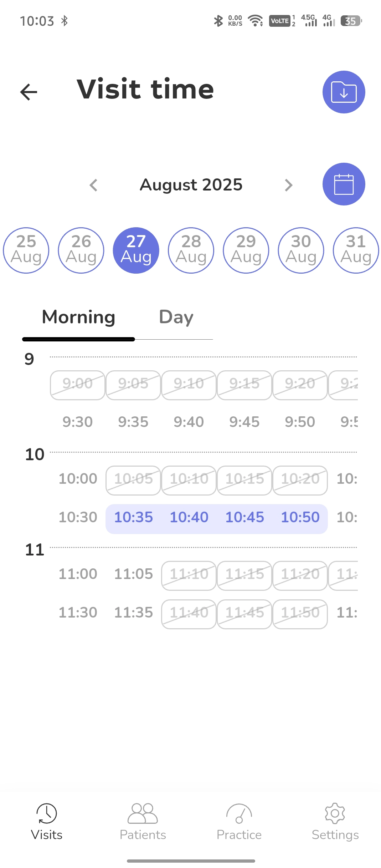Open Settings gear icon
Viewport: 381px width, 868px height.
(335, 813)
